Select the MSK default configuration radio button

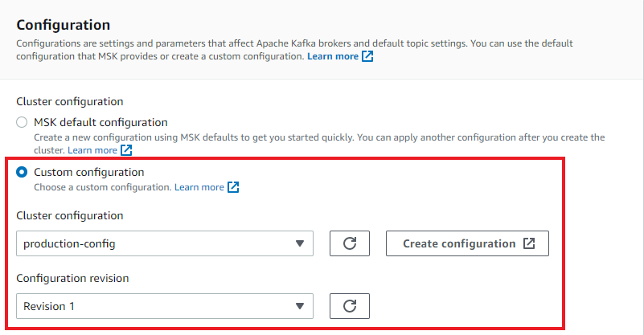coord(22,123)
